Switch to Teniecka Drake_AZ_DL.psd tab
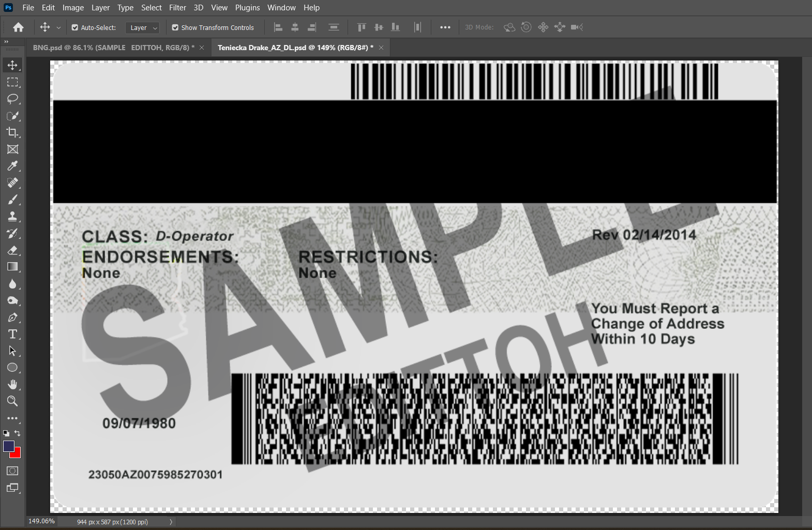This screenshot has height=530, width=812. (x=295, y=48)
